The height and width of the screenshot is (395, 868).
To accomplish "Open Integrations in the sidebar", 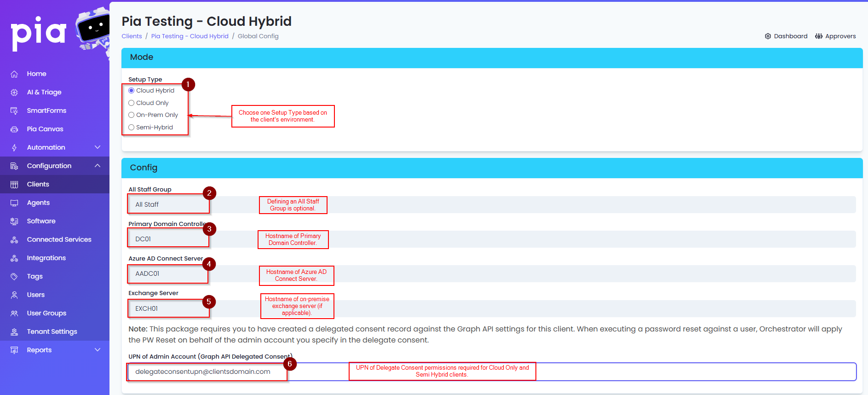I will click(x=55, y=258).
